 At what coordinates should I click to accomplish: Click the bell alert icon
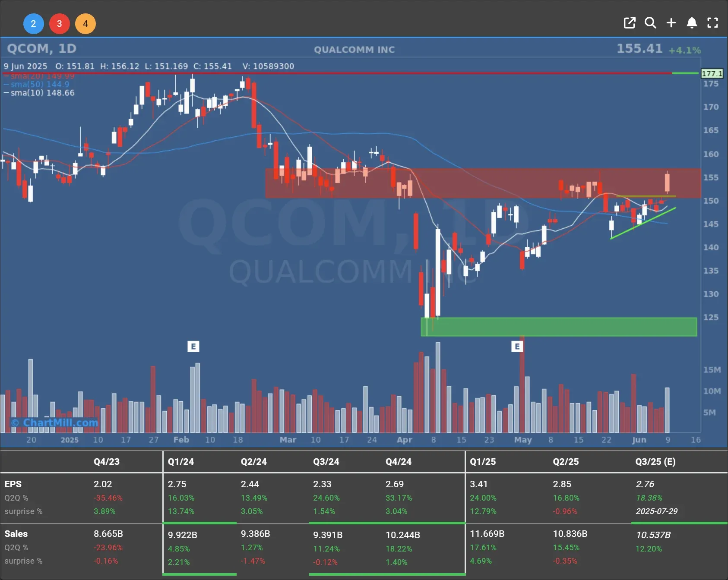coord(692,23)
